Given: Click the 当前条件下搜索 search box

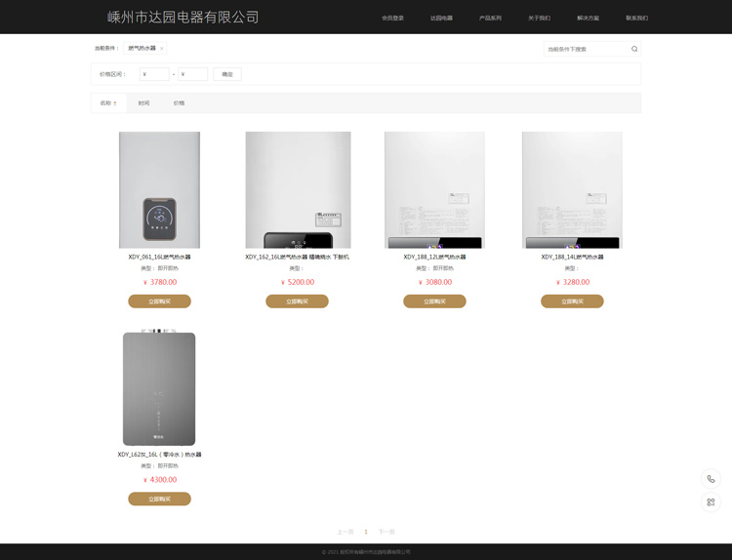Looking at the screenshot, I should pyautogui.click(x=587, y=49).
